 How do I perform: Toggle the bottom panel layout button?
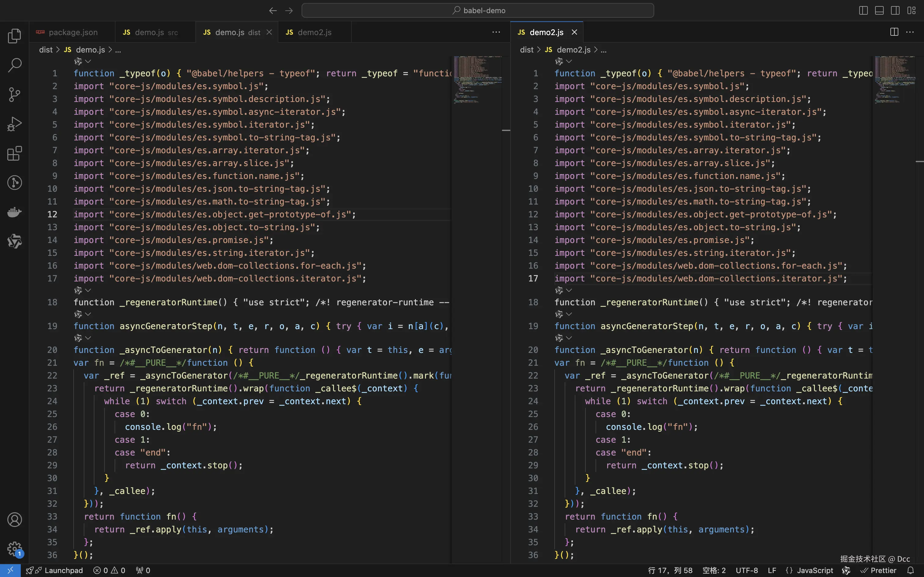click(879, 11)
